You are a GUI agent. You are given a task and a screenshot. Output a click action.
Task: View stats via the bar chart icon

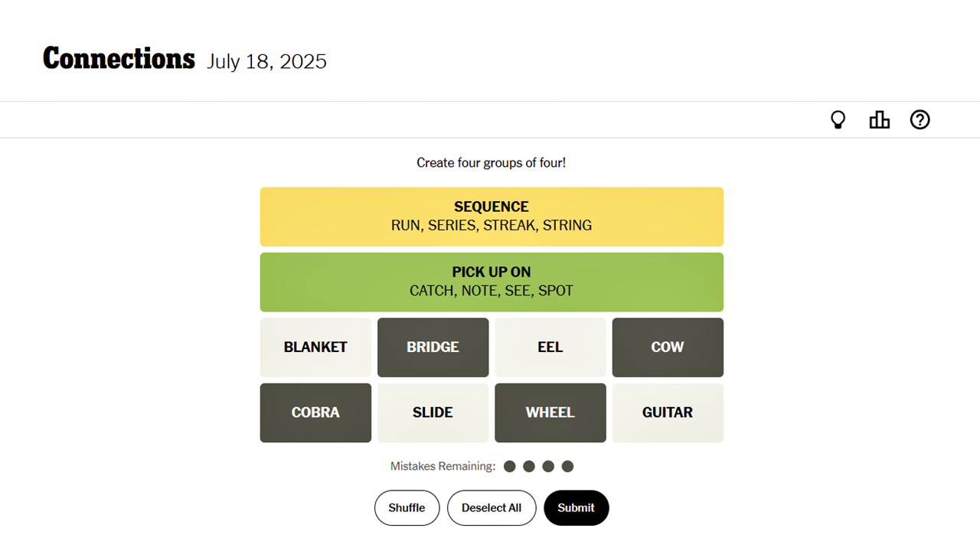[x=879, y=119]
